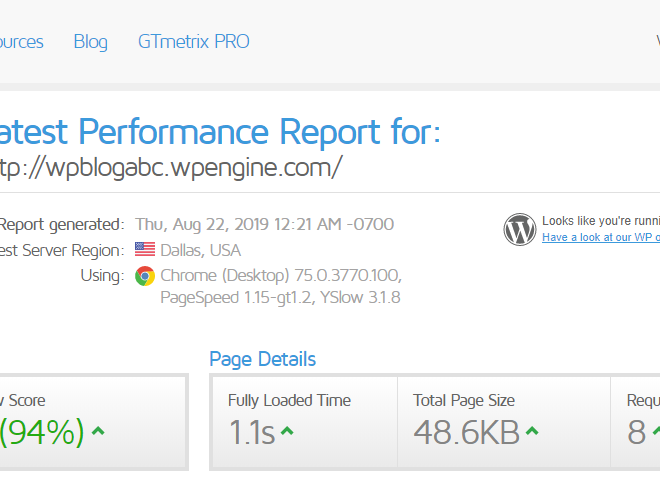Click the Latest Performance Report for title
The image size is (660, 479).
[x=220, y=131]
